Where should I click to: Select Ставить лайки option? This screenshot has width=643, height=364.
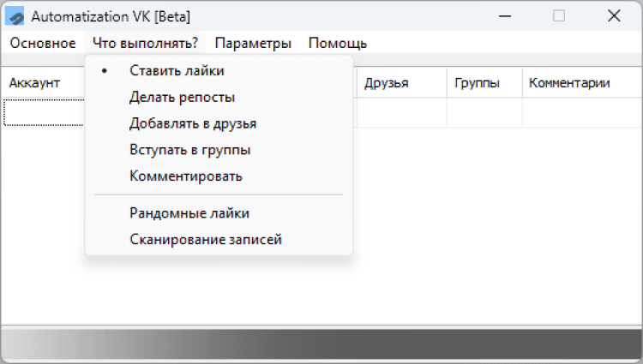[x=219, y=71]
